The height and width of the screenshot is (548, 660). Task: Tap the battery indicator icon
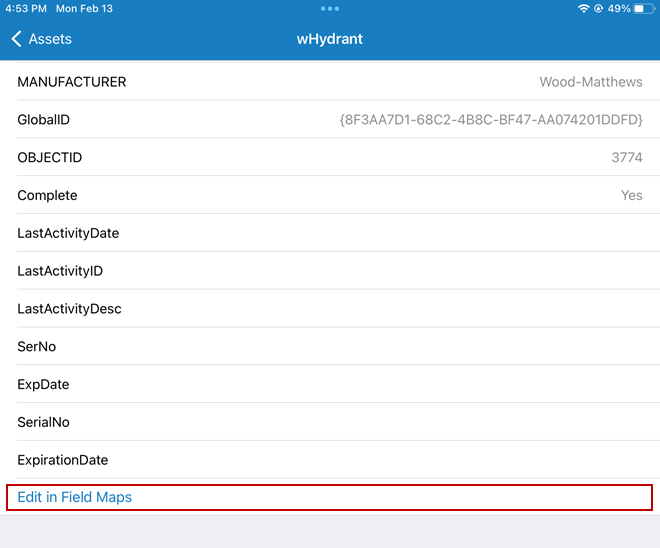coord(641,8)
